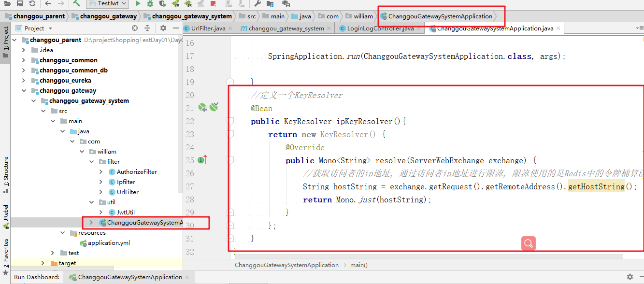Collapse all nodes in the Project panel
The width and height of the screenshot is (644, 284).
coord(148,28)
